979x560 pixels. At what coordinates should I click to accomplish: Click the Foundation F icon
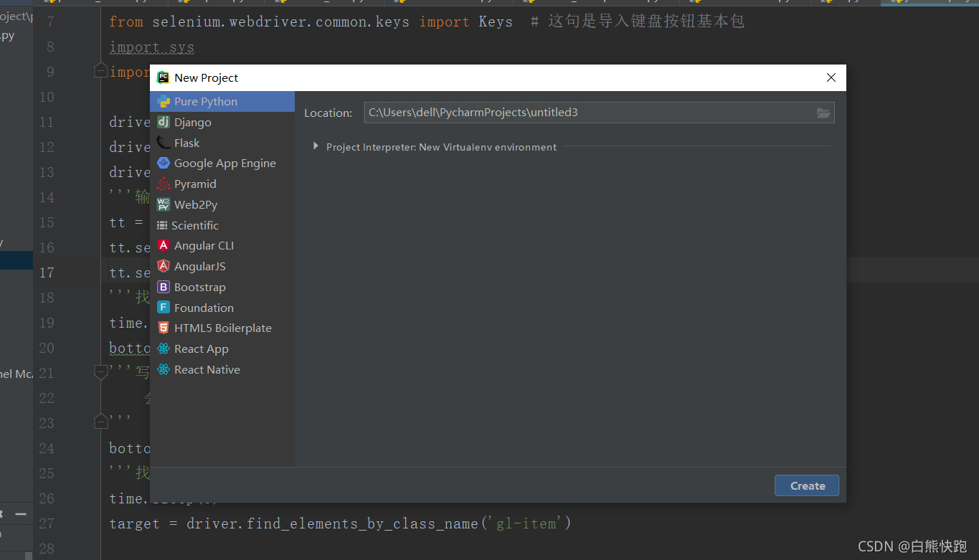click(164, 308)
